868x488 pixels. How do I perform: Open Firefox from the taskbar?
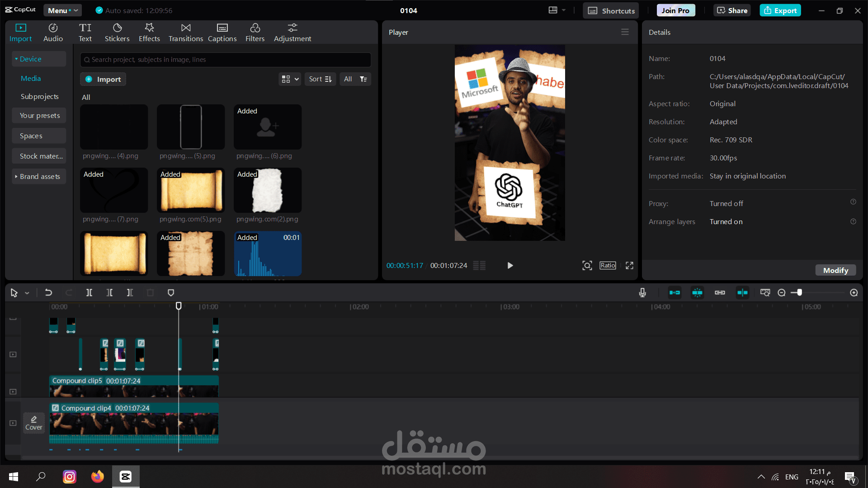[97, 477]
